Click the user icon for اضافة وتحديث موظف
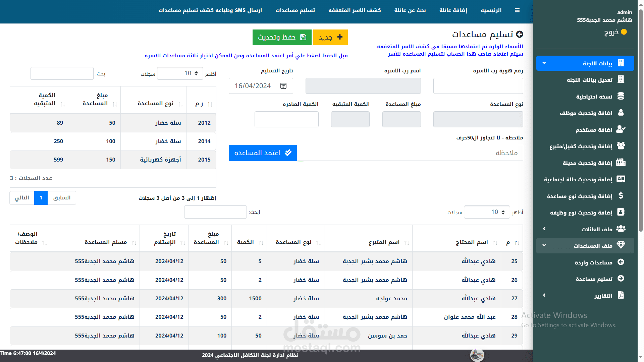 pos(621,113)
